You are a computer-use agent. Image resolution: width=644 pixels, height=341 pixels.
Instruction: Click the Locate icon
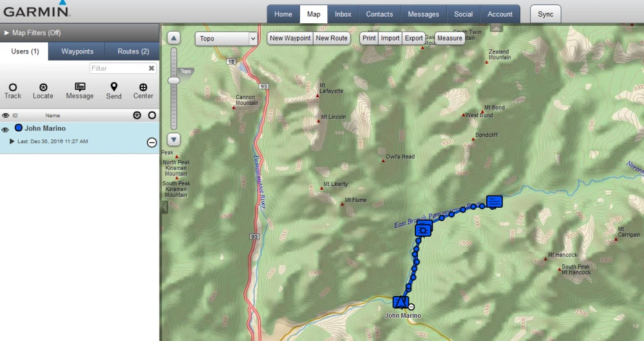tap(43, 88)
